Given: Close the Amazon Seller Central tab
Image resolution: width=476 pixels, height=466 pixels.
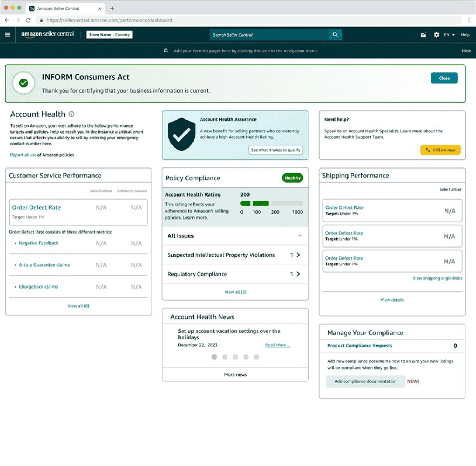Looking at the screenshot, I should point(99,9).
